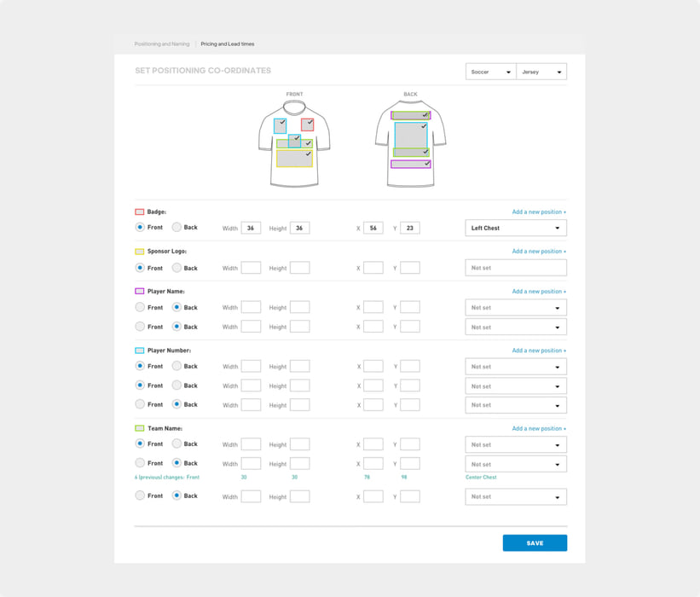Viewport: 700px width, 597px height.
Task: Click the "6 (previous) changes: Front" text
Action: (x=167, y=478)
